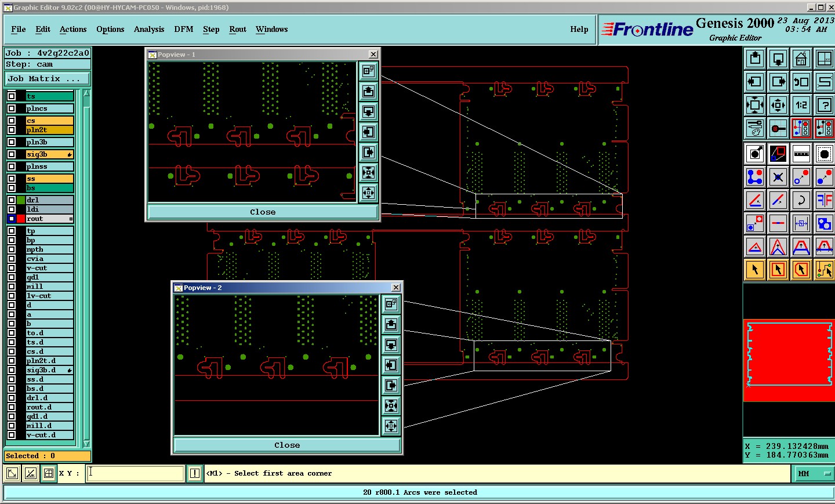Select the polygon selection arrow tool
This screenshot has width=835, height=504.
(801, 270)
